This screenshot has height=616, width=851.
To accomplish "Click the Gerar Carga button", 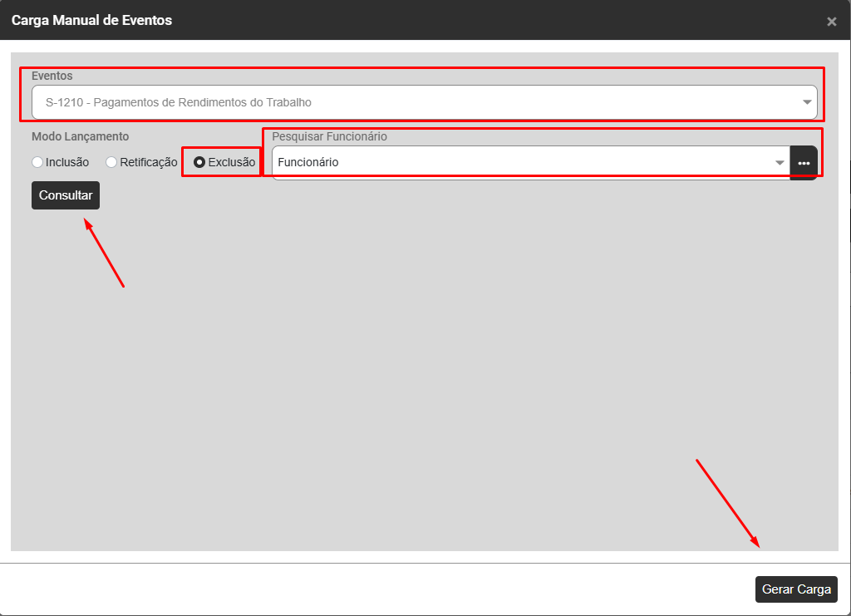I will tap(796, 589).
